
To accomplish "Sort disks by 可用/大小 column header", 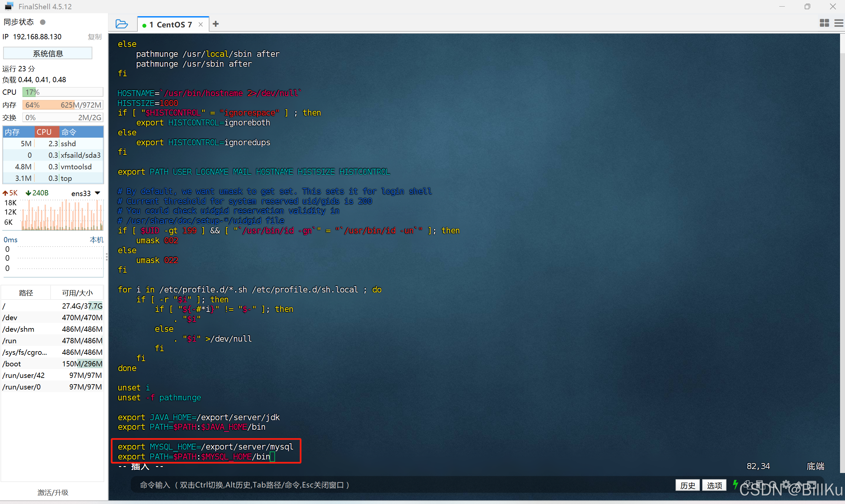I will coord(77,293).
